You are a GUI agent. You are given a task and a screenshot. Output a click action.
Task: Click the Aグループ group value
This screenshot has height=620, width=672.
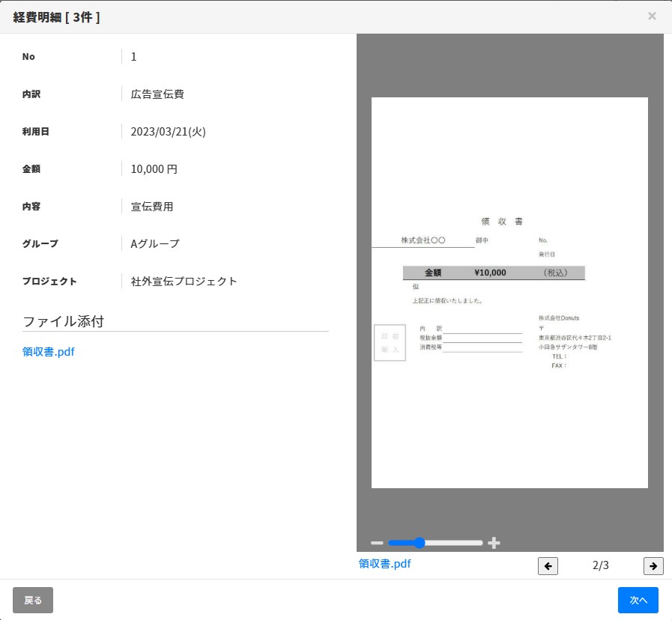point(154,243)
